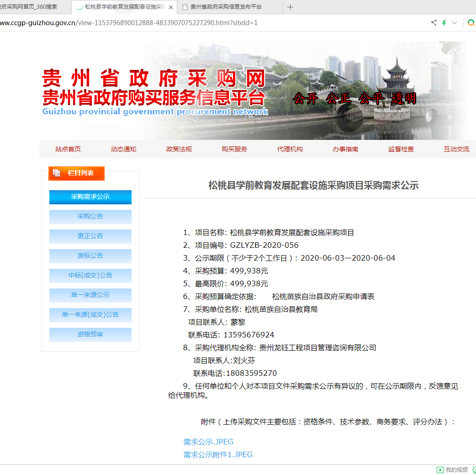Select 单一来源(成交)公告 in sidebar list
The image size is (476, 475).
pos(90,315)
